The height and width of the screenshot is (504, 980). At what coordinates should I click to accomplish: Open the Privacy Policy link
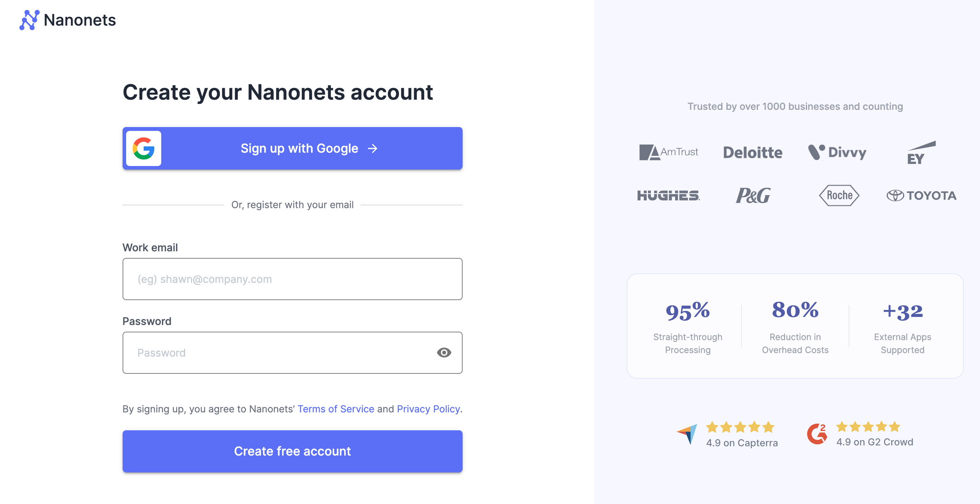[428, 409]
